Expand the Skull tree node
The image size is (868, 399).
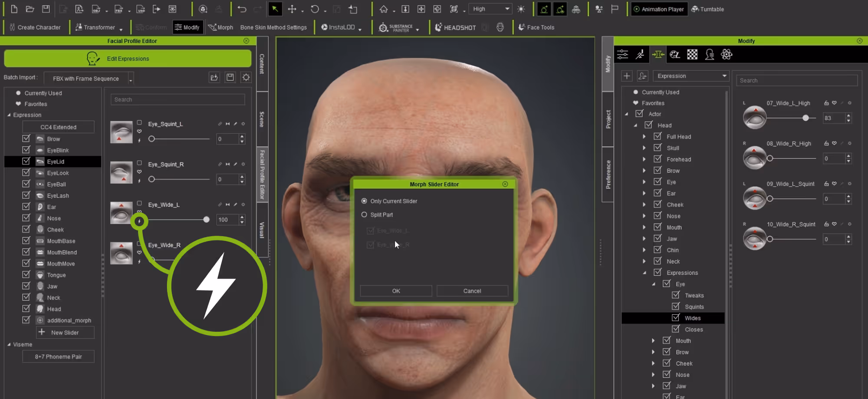[x=644, y=148]
